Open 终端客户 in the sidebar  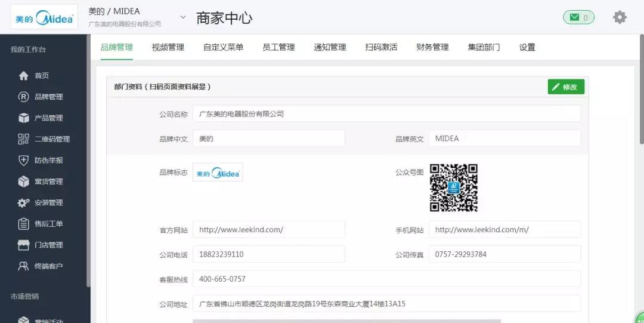coord(48,266)
